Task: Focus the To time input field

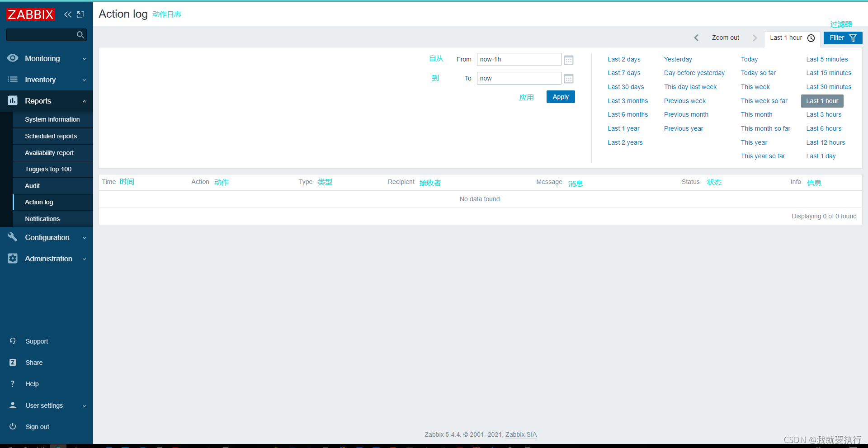Action: (519, 78)
